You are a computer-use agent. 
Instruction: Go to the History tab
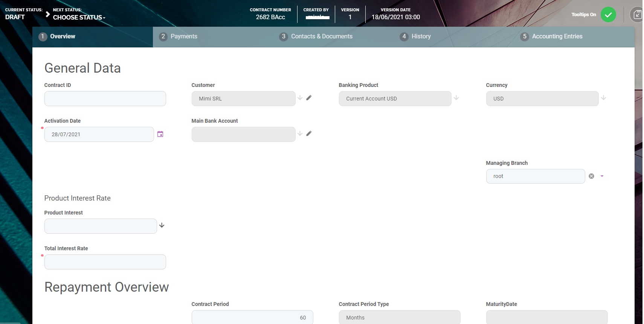[421, 37]
